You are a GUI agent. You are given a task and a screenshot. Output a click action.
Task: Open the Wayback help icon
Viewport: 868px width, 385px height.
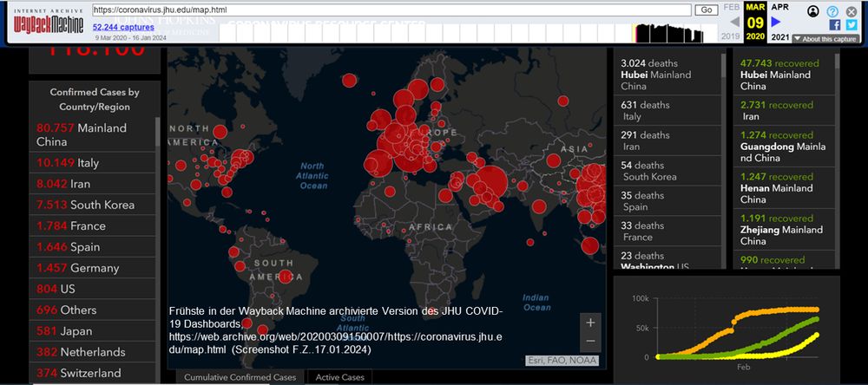click(832, 11)
